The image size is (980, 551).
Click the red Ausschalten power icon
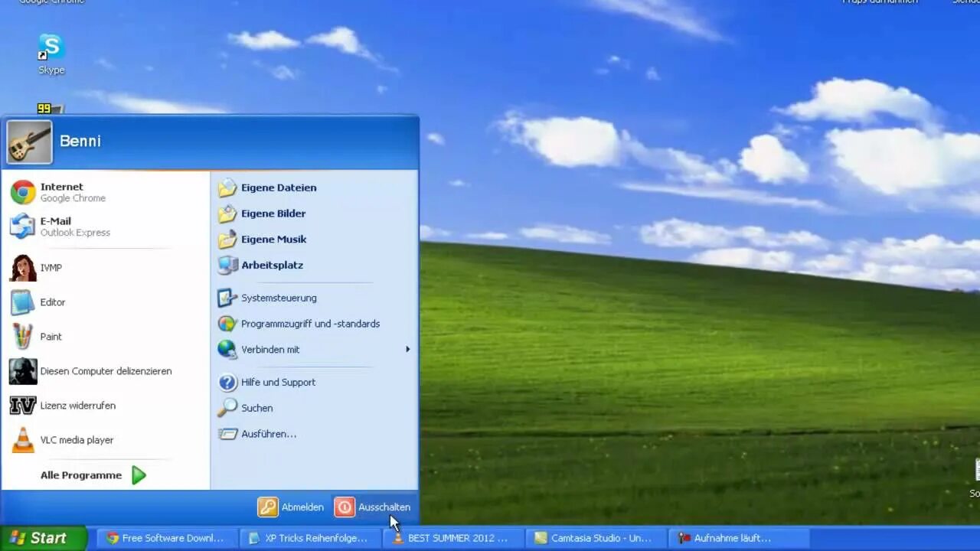(x=345, y=507)
